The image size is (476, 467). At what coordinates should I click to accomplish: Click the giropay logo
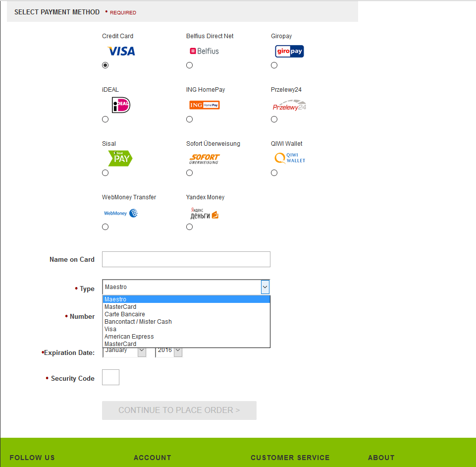[x=289, y=51]
